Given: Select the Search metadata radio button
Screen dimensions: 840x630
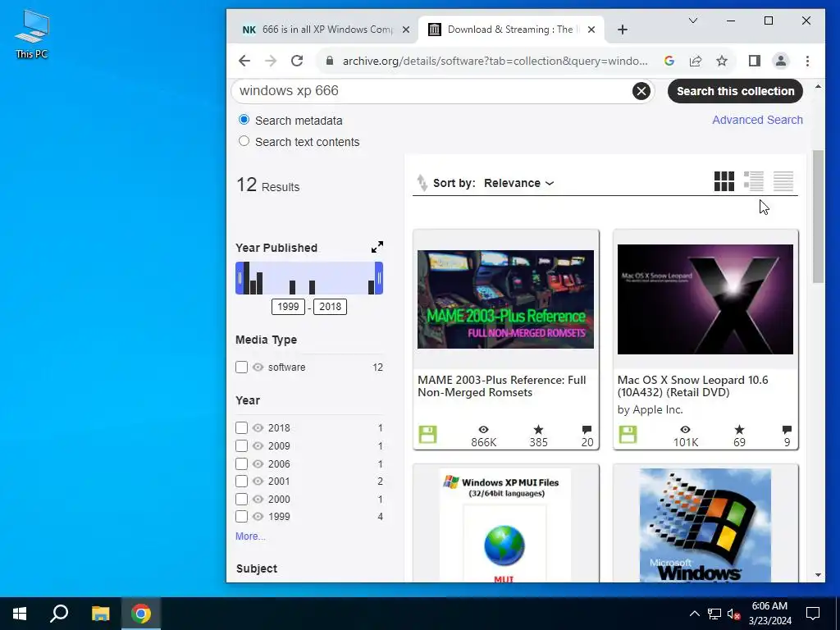Looking at the screenshot, I should pyautogui.click(x=244, y=120).
